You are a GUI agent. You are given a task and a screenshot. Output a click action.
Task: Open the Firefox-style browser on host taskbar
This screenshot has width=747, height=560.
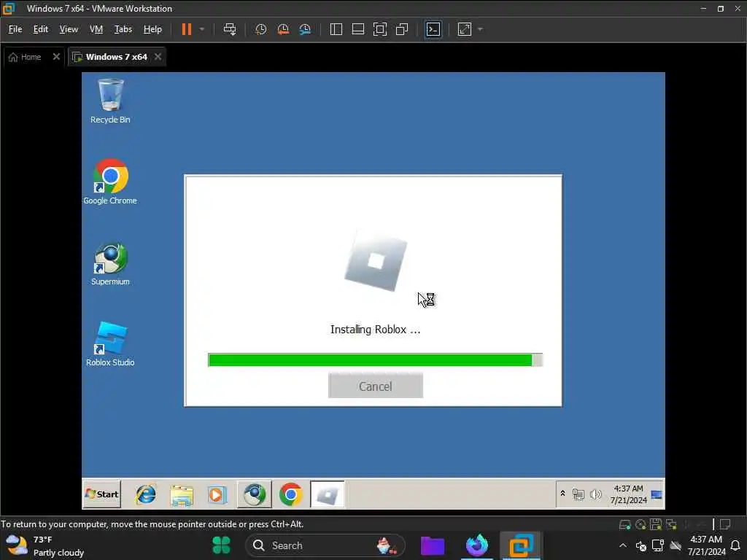[477, 545]
